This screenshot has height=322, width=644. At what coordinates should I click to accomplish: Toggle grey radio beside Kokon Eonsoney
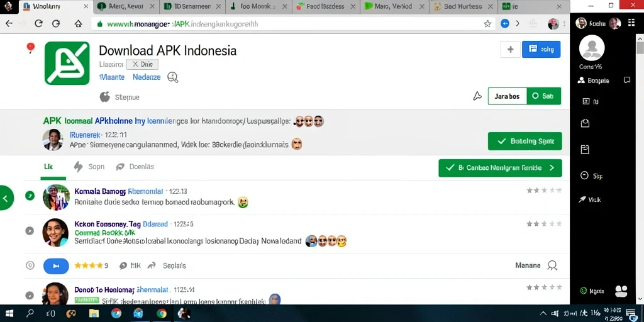(30, 231)
